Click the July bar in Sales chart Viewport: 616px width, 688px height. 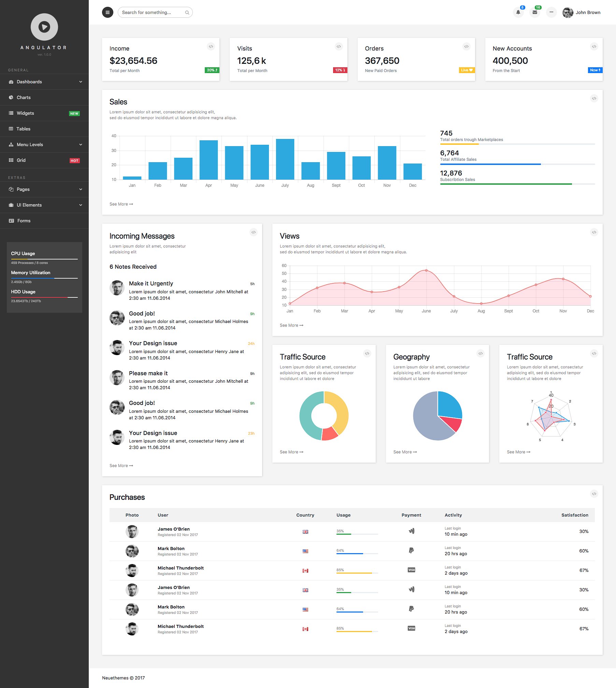(x=285, y=159)
